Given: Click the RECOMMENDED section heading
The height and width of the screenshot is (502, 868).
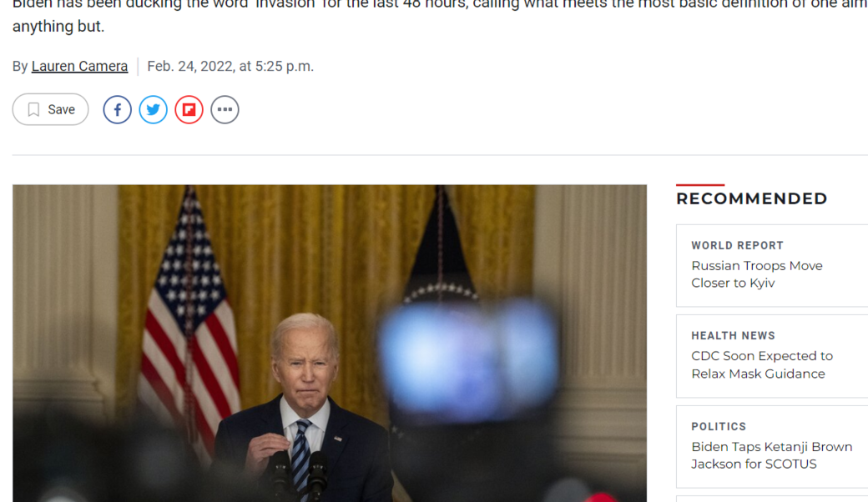Looking at the screenshot, I should tap(752, 198).
